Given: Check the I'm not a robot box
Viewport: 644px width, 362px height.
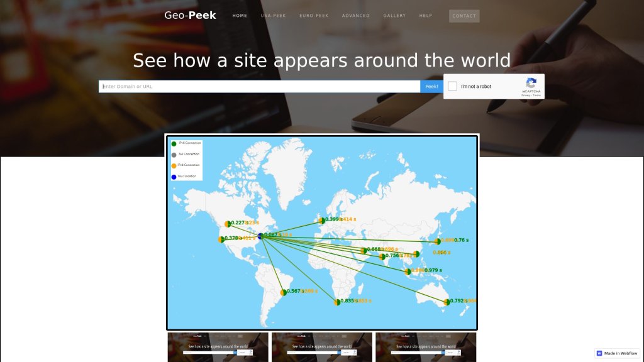Looking at the screenshot, I should (452, 86).
